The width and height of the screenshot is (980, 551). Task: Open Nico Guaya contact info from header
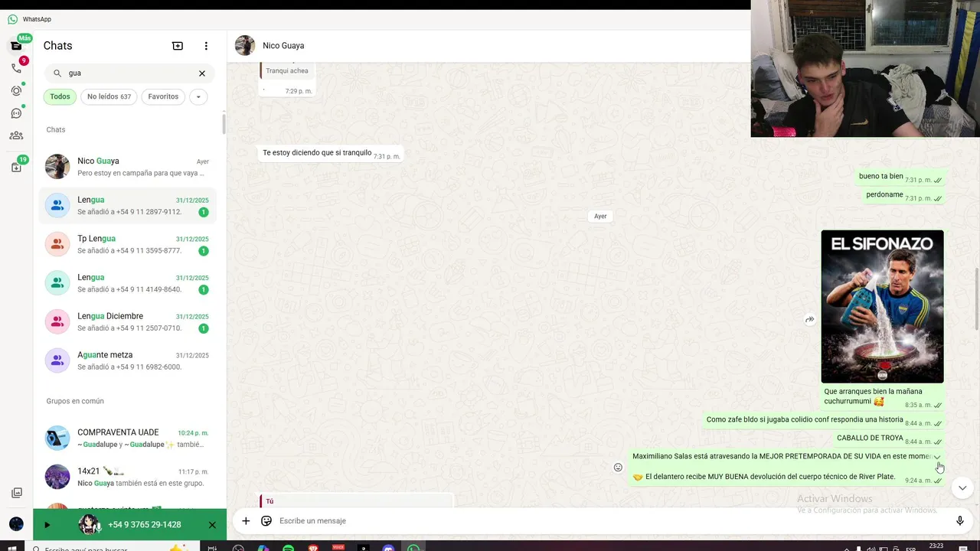click(x=283, y=46)
